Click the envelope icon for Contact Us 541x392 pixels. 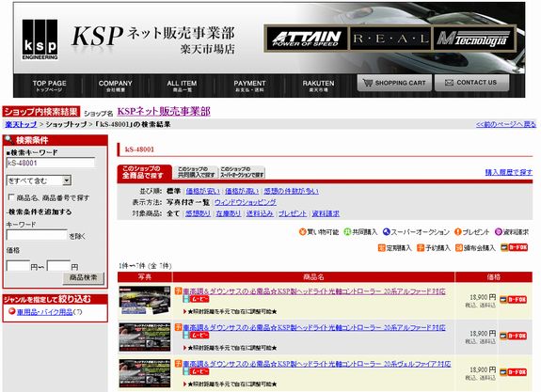click(449, 83)
